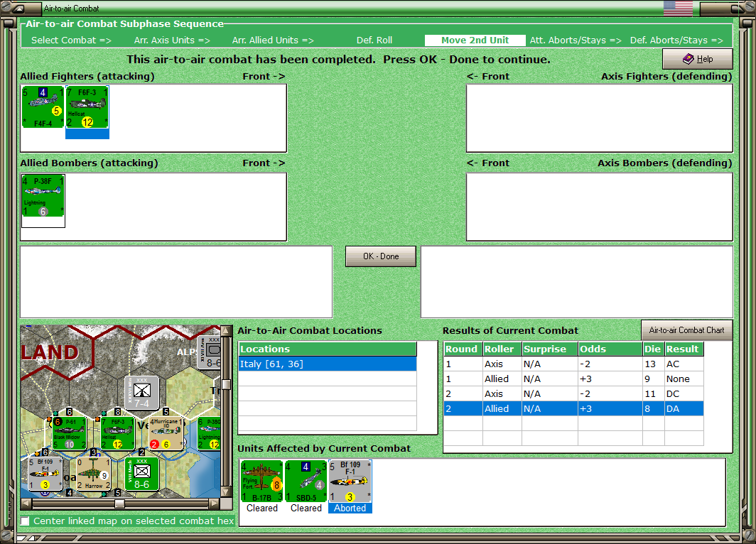Screen dimensions: 756x544
Task: Select the aborted Bf 109 F-1 unit
Action: click(x=350, y=482)
